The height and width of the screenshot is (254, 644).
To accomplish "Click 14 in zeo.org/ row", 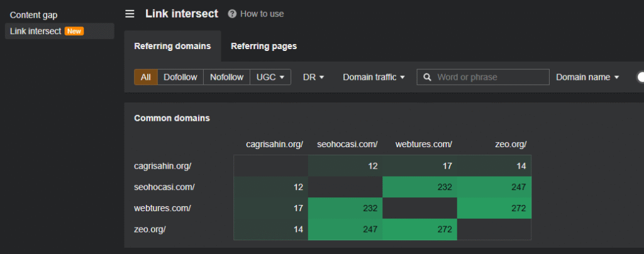I will click(x=271, y=229).
